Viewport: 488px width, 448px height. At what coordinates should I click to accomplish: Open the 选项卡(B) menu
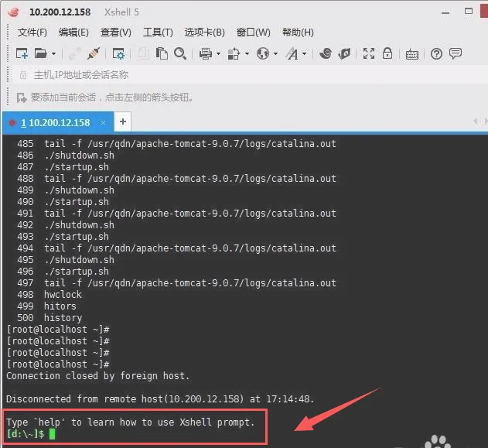[204, 32]
